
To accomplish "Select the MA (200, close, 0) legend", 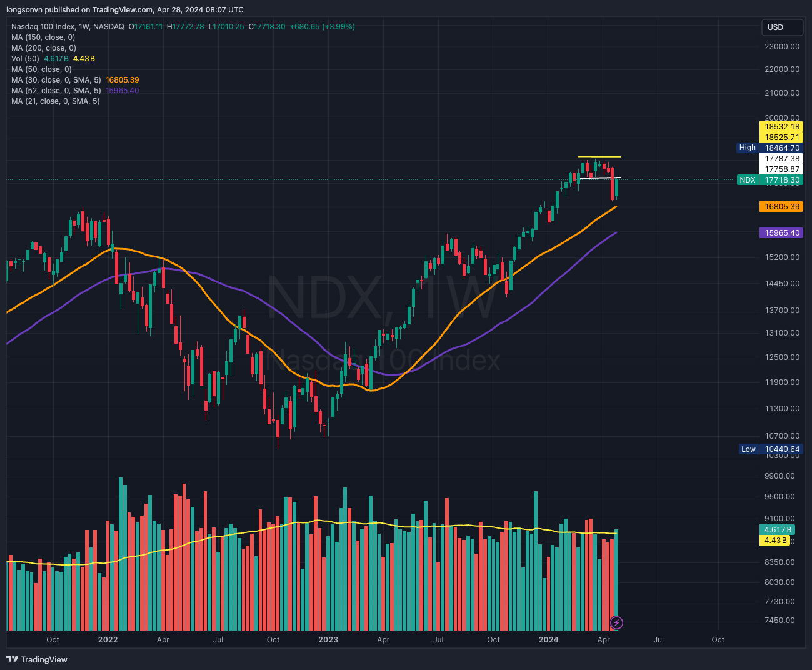I will pyautogui.click(x=44, y=48).
